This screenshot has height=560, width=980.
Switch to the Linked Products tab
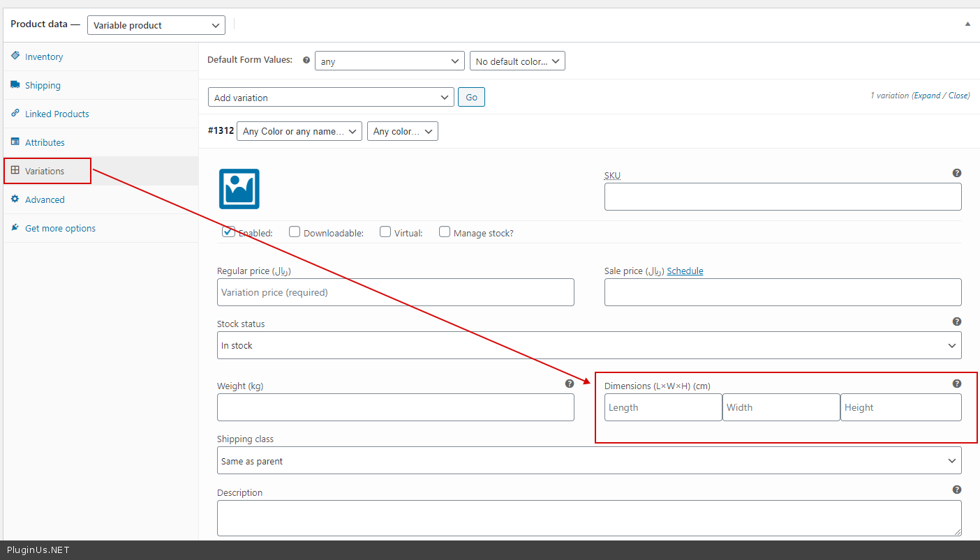click(57, 114)
